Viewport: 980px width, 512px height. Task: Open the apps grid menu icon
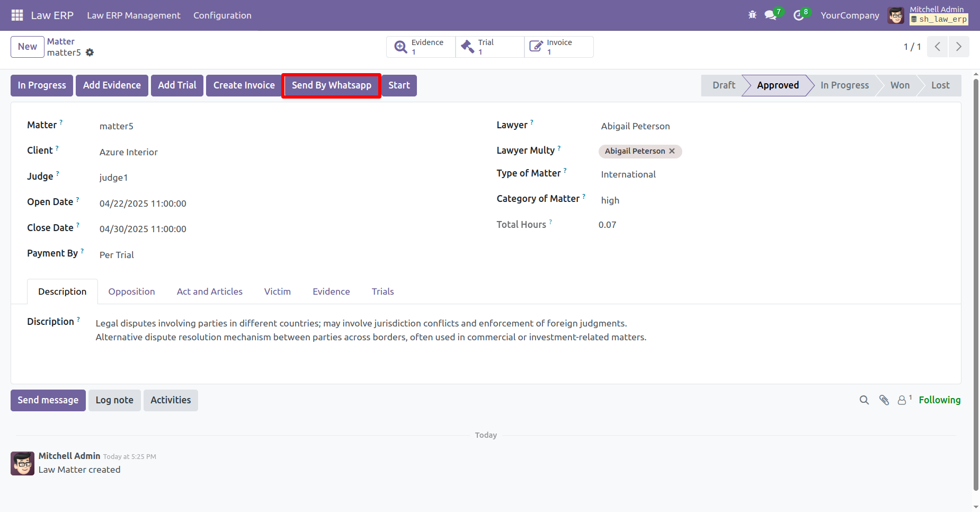[17, 15]
